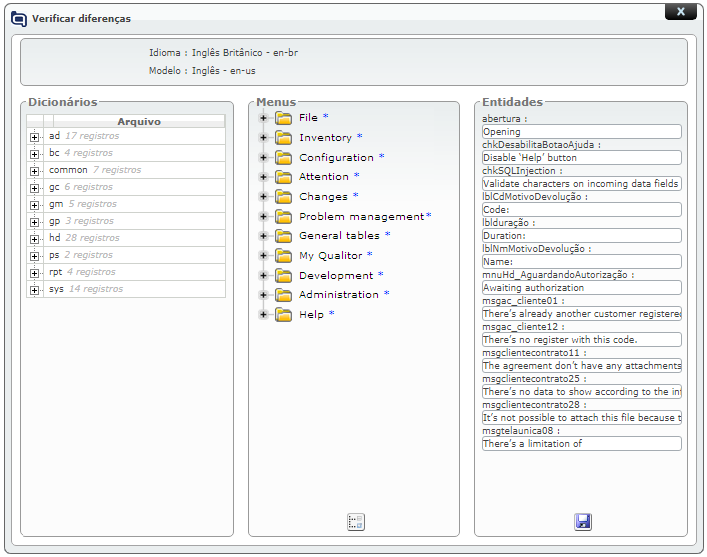The height and width of the screenshot is (557, 707).
Task: Click the General tables folder icon
Action: [x=284, y=236]
